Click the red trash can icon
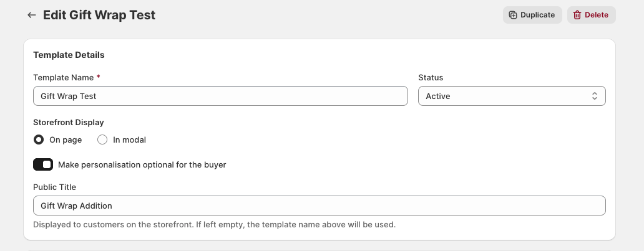644x251 pixels. (577, 15)
